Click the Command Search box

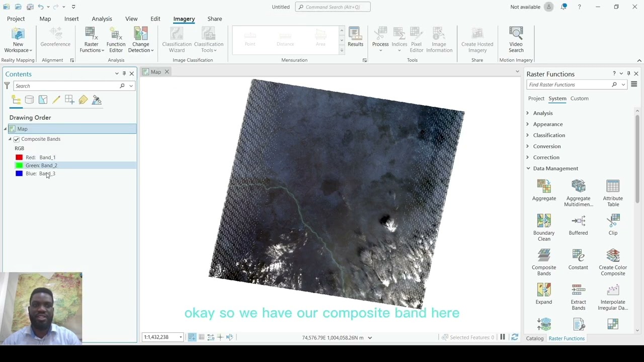(x=333, y=7)
